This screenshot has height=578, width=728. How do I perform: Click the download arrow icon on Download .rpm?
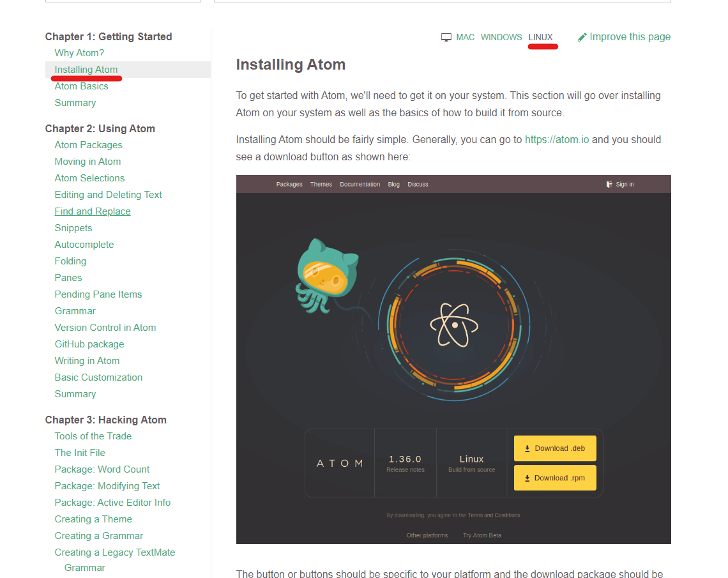pos(527,478)
